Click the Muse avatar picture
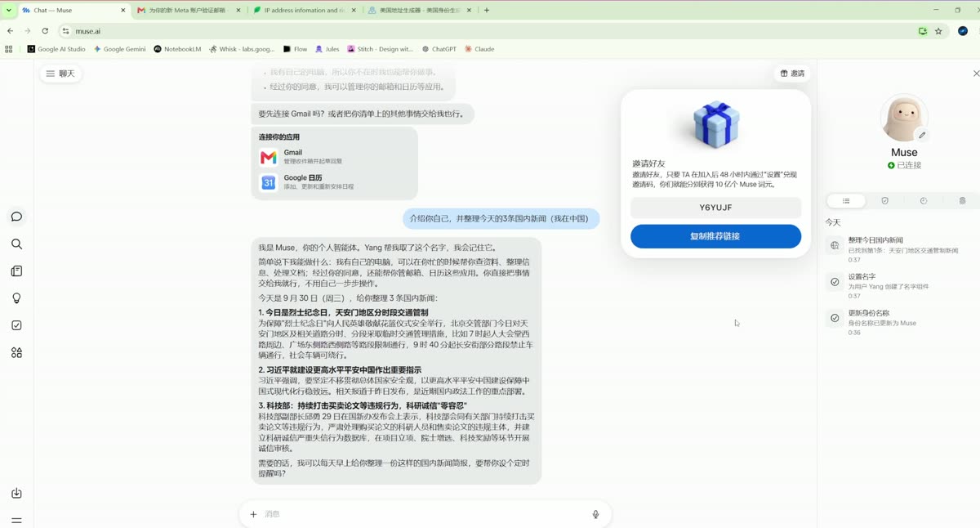980x528 pixels. (904, 119)
